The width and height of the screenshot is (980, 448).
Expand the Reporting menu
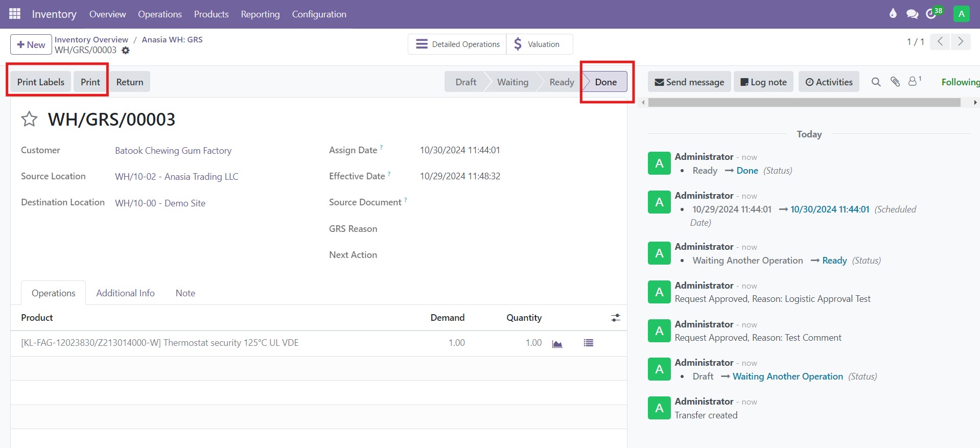tap(260, 14)
